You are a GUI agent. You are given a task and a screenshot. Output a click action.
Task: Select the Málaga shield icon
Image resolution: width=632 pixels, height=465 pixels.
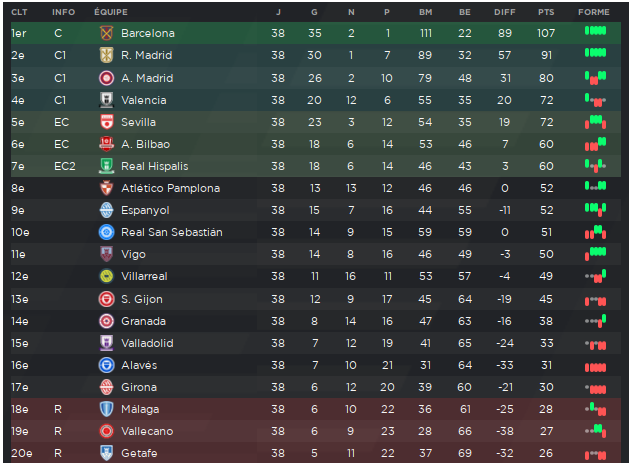[106, 409]
